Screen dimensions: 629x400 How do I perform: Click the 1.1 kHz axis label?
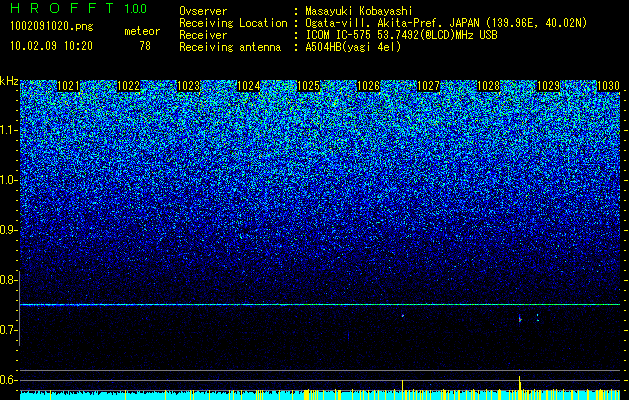(8, 130)
